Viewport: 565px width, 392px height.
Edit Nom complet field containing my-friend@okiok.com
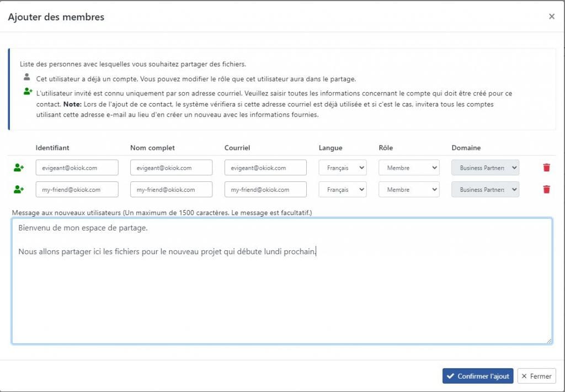pos(171,190)
